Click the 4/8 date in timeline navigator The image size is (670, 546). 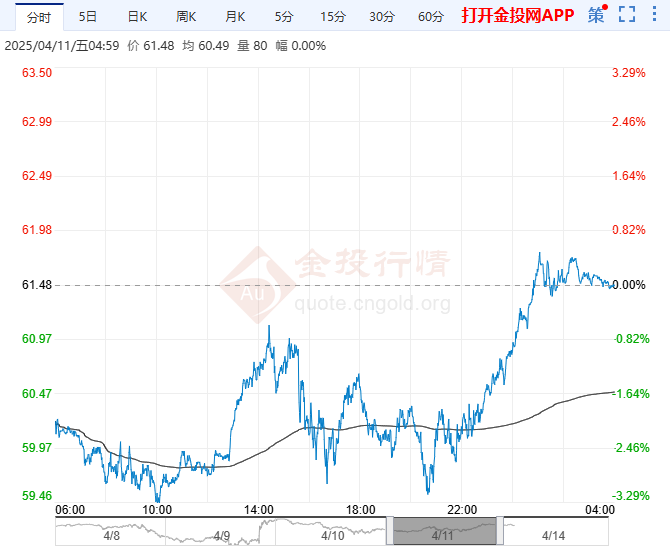click(111, 535)
